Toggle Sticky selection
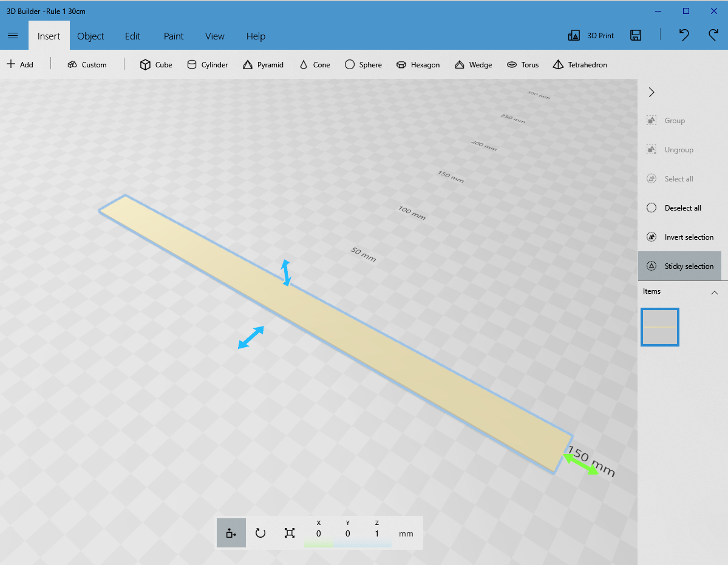This screenshot has width=728, height=565. click(679, 266)
